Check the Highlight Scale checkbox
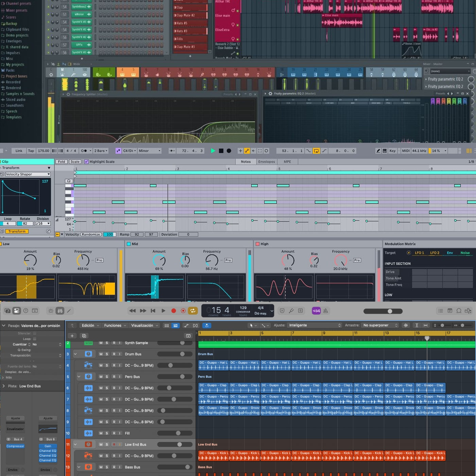The height and width of the screenshot is (476, 476). (x=86, y=161)
